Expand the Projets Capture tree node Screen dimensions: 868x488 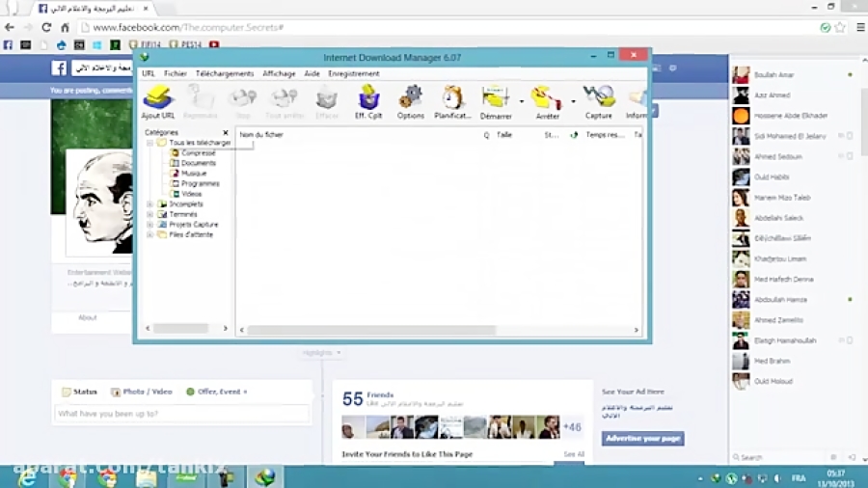[150, 225]
